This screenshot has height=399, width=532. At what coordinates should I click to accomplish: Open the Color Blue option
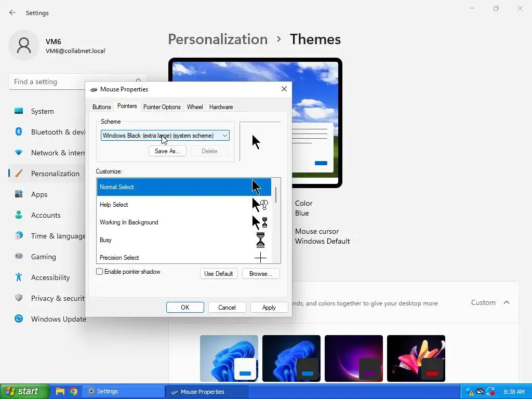(x=303, y=208)
